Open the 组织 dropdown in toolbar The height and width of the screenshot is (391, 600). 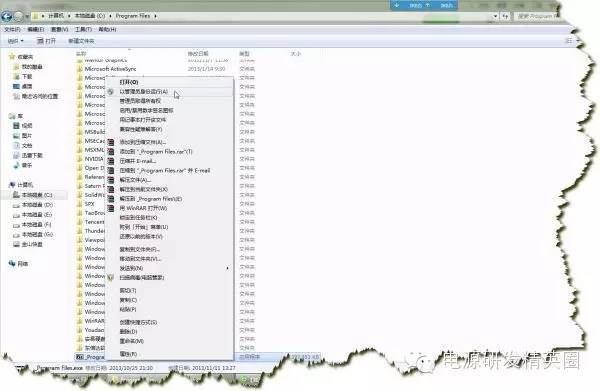coord(16,41)
